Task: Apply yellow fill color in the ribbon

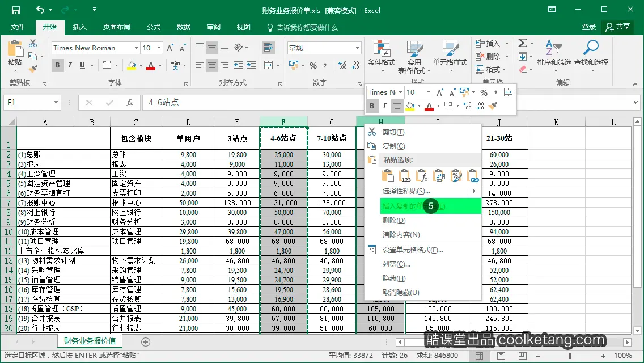Action: click(x=132, y=65)
